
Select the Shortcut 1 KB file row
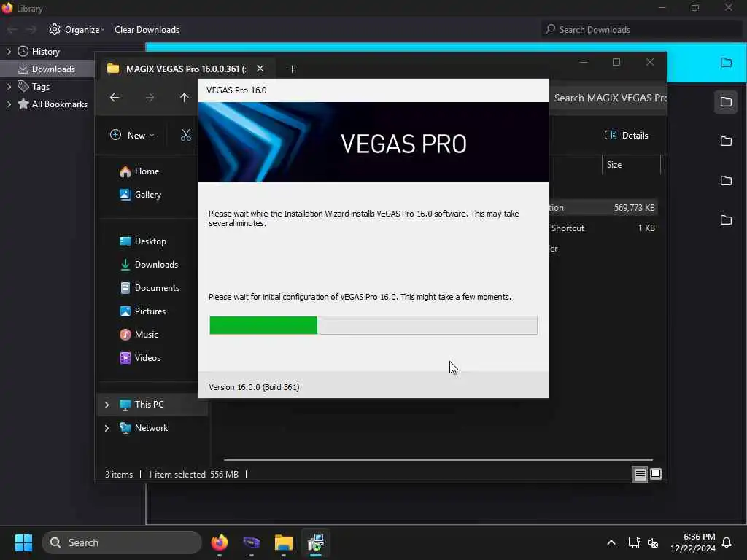tap(603, 228)
